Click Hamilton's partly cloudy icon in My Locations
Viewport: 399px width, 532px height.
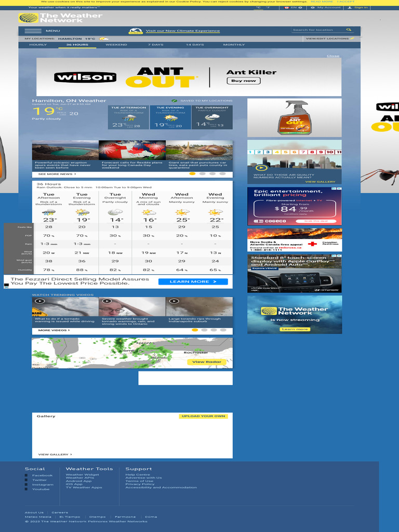pyautogui.click(x=103, y=38)
